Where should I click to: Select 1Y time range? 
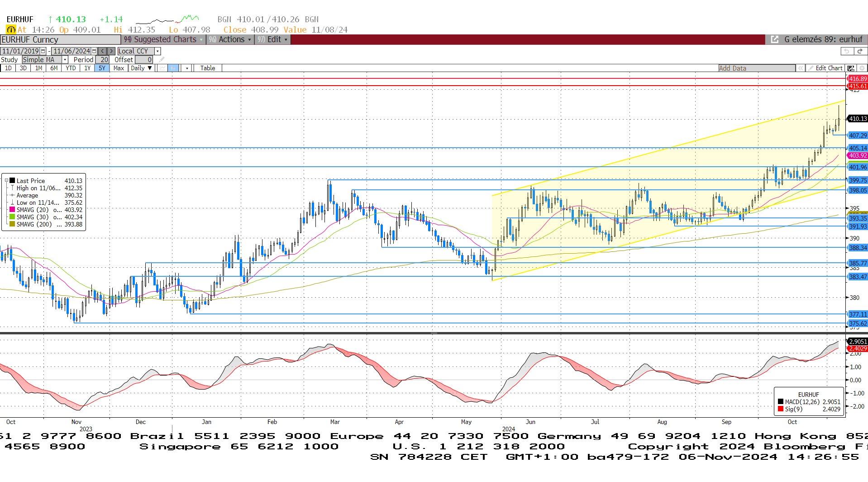click(87, 68)
